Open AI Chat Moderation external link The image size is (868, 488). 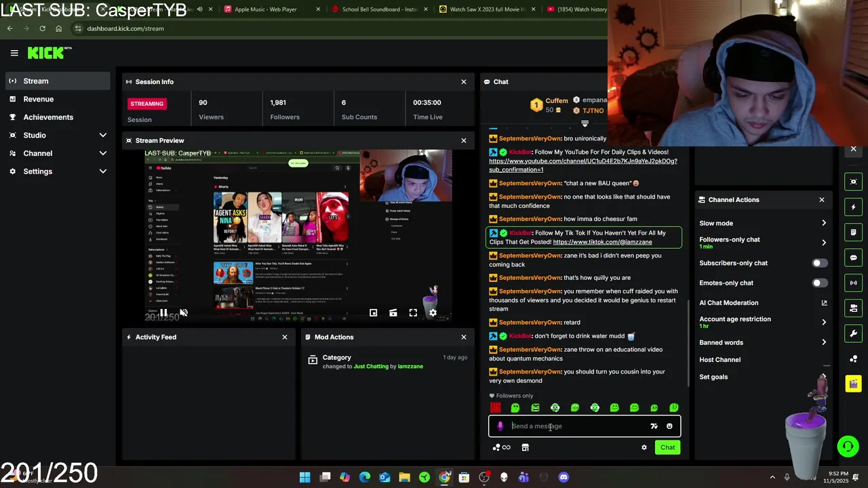coord(824,303)
